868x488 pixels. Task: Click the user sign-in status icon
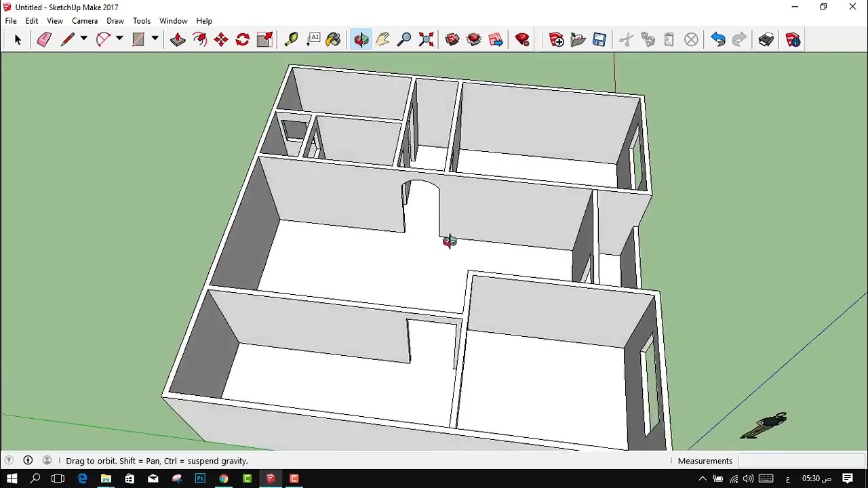47,460
